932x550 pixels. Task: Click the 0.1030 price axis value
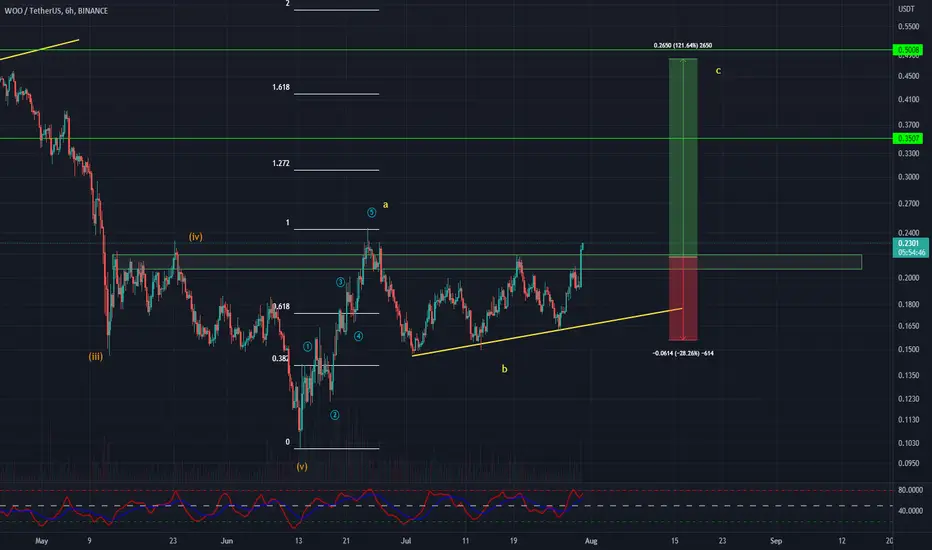coord(908,443)
